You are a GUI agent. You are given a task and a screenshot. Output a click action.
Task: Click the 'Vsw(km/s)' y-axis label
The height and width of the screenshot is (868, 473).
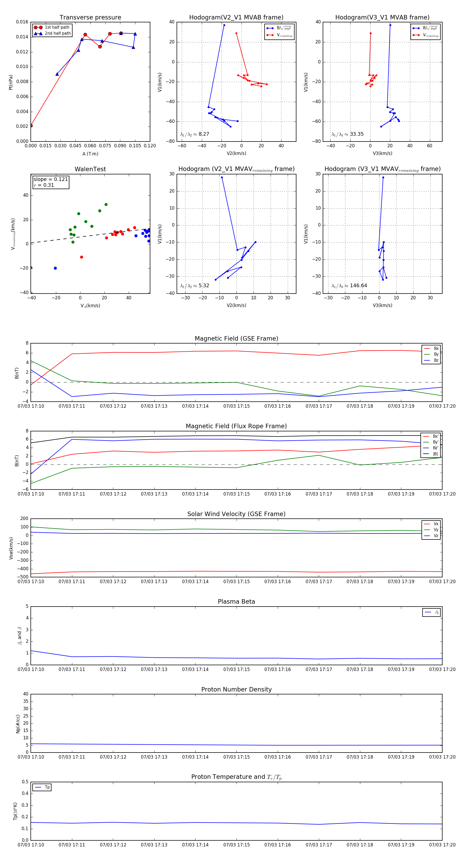pyautogui.click(x=11, y=549)
